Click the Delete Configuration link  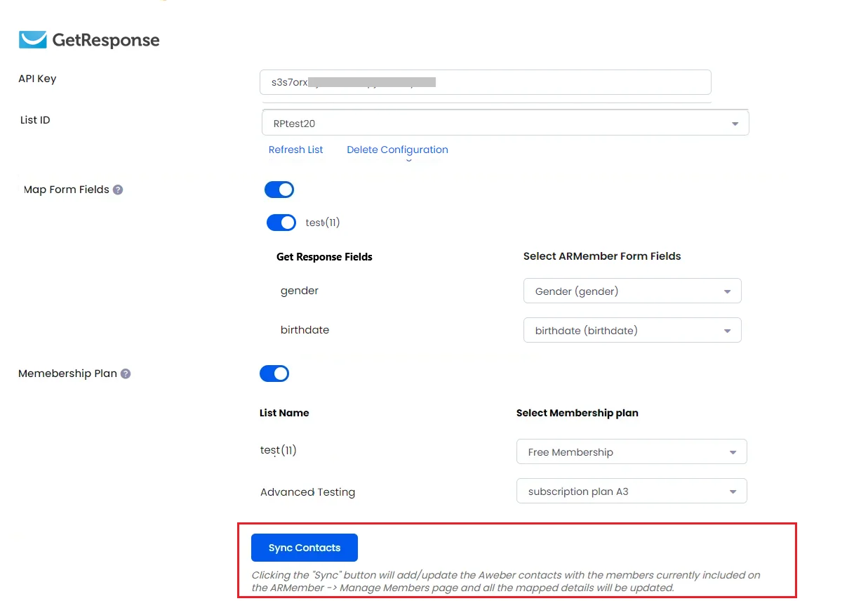click(x=397, y=150)
